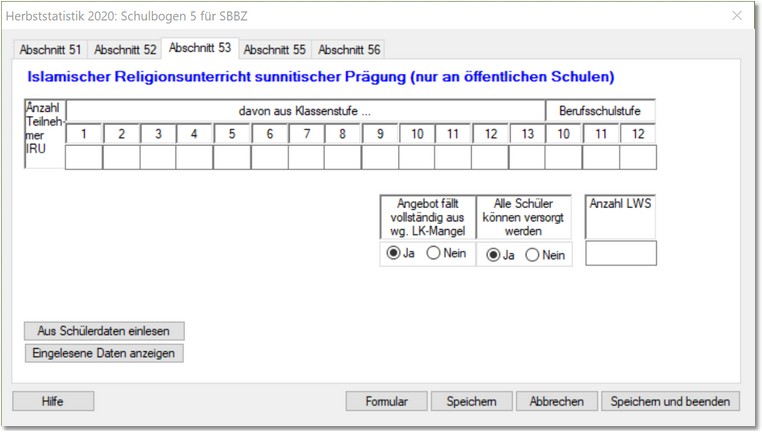Focus the Klassenstufe 1 participant field

pyautogui.click(x=84, y=157)
